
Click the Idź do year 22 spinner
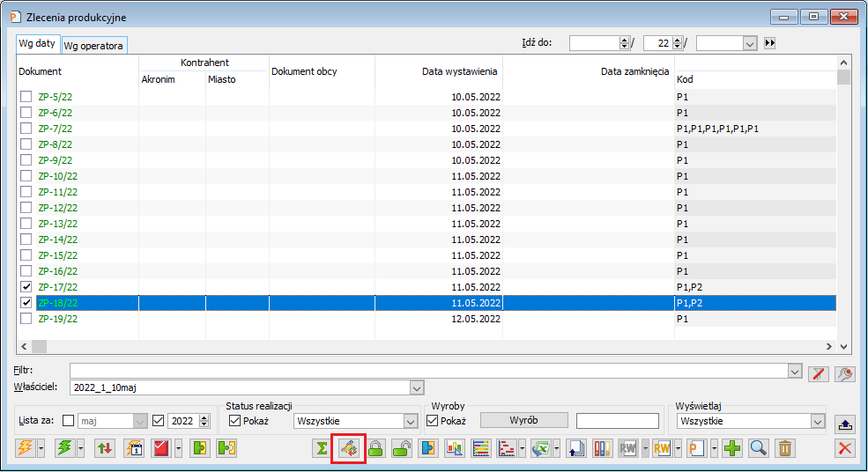pos(677,42)
